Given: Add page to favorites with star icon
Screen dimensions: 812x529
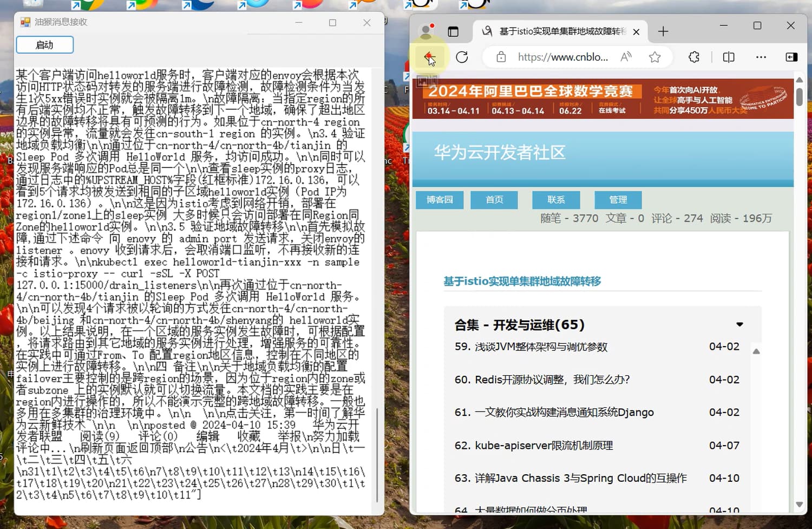Looking at the screenshot, I should tap(654, 57).
